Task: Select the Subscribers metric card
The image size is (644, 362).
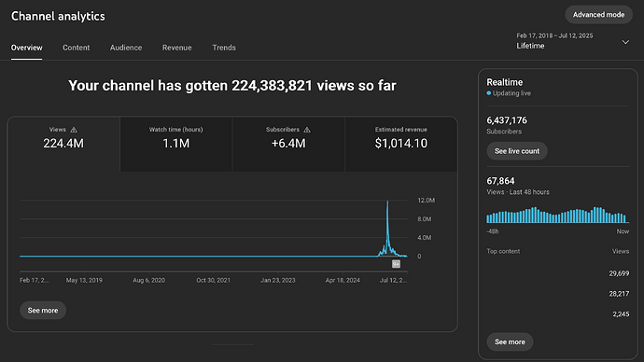Action: coord(288,144)
